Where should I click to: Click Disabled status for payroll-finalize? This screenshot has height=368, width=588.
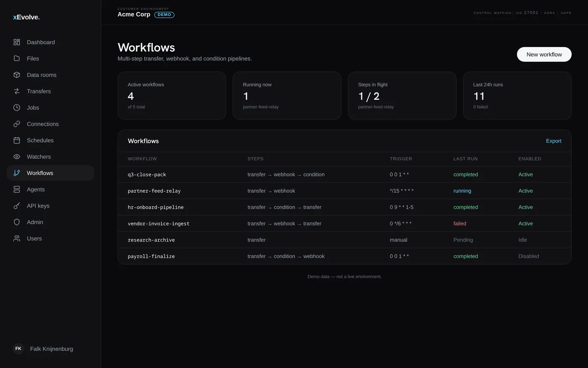[x=528, y=257]
